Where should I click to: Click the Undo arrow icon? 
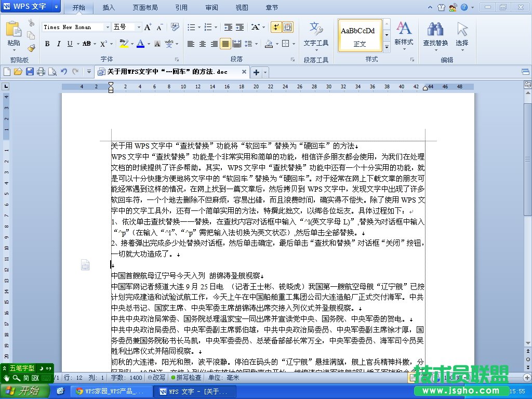point(64,72)
